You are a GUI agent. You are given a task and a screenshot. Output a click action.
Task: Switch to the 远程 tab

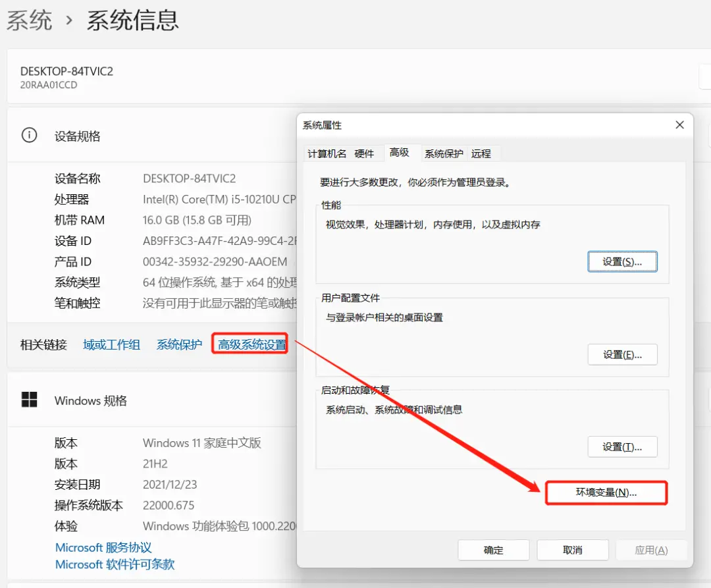481,153
